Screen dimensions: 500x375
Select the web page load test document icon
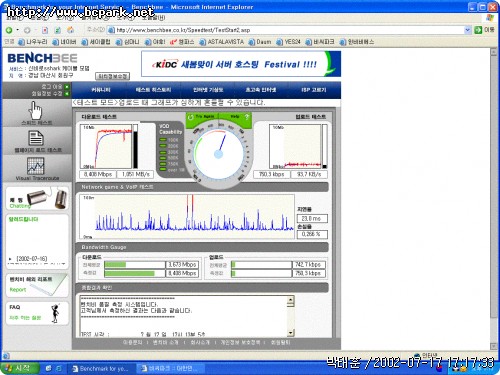click(x=36, y=138)
